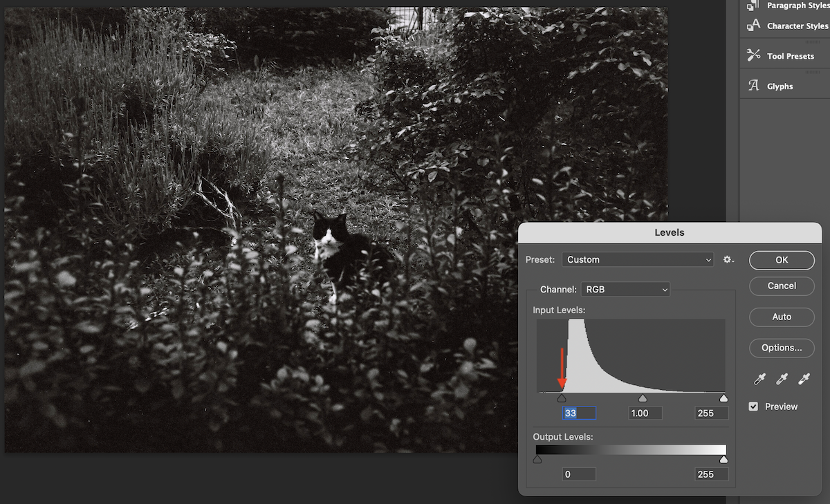This screenshot has width=830, height=504.
Task: Click the midtone gamma field 1.00
Action: pos(645,413)
